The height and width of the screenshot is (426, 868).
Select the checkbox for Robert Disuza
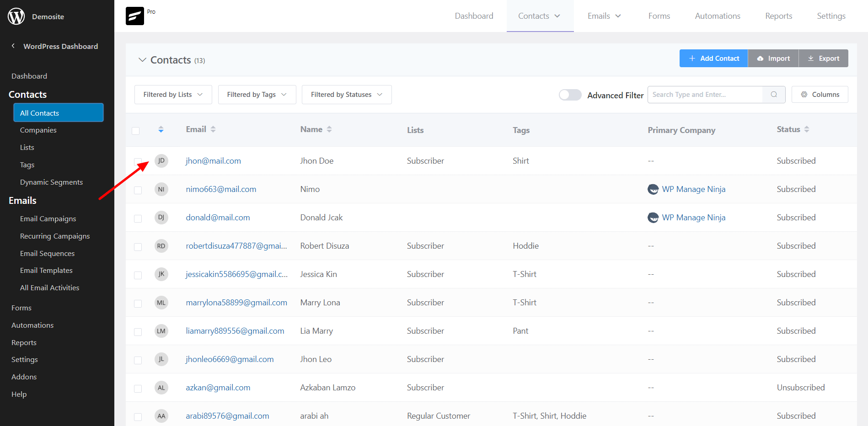point(138,247)
